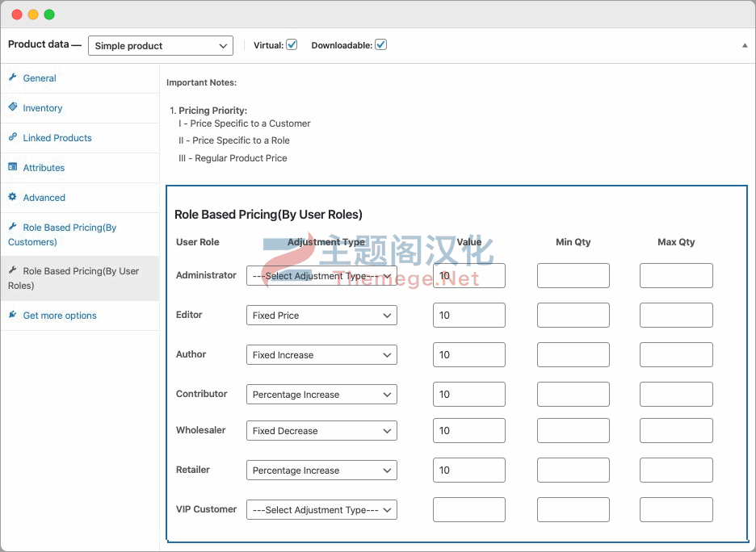Open the Get more options tab
Image resolution: width=756 pixels, height=552 pixels.
[x=80, y=316]
